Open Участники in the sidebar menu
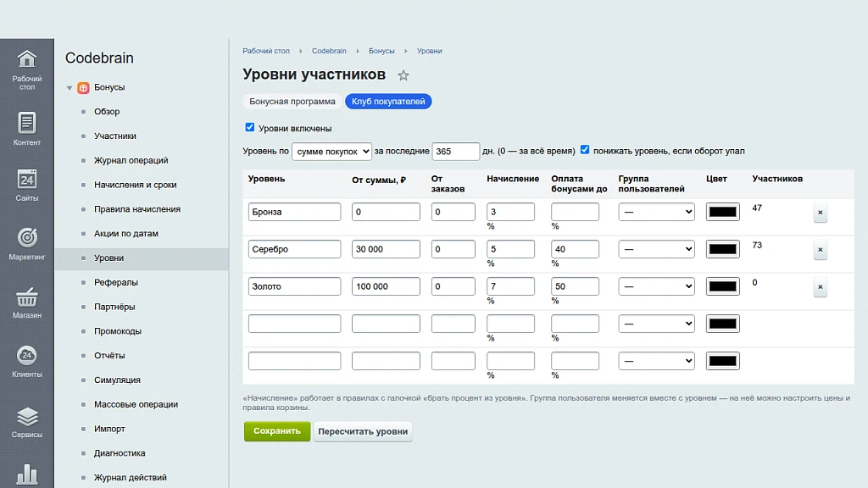This screenshot has width=868, height=488. point(115,136)
